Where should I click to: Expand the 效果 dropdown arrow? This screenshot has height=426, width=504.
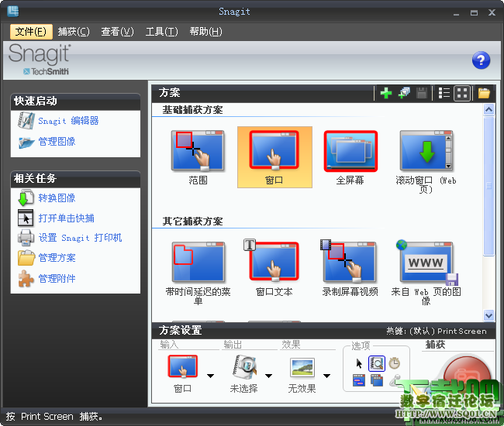pyautogui.click(x=327, y=376)
